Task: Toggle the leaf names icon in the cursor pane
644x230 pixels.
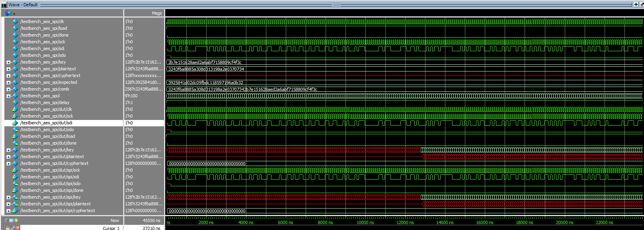Action: click(6, 220)
